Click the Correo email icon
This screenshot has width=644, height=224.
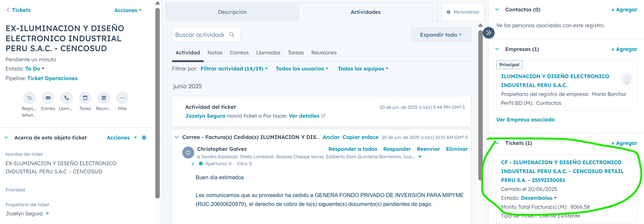[x=48, y=98]
